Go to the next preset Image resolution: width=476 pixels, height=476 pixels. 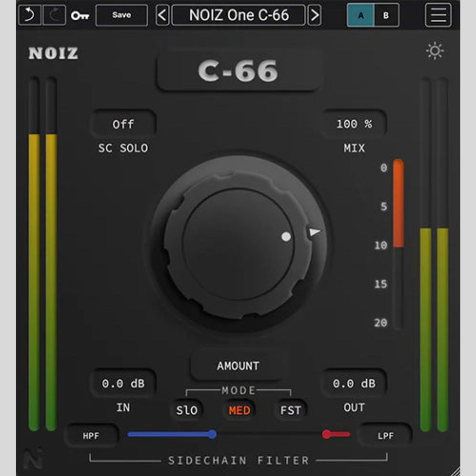click(315, 15)
